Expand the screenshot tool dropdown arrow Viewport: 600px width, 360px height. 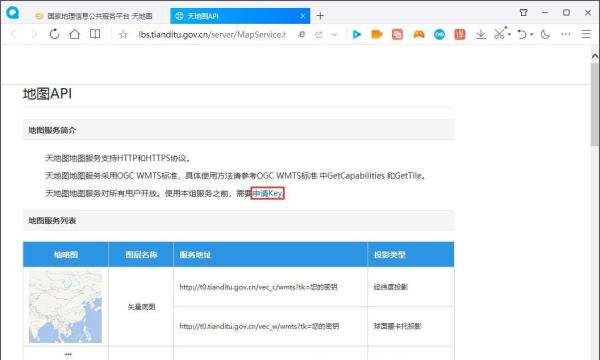click(x=509, y=35)
